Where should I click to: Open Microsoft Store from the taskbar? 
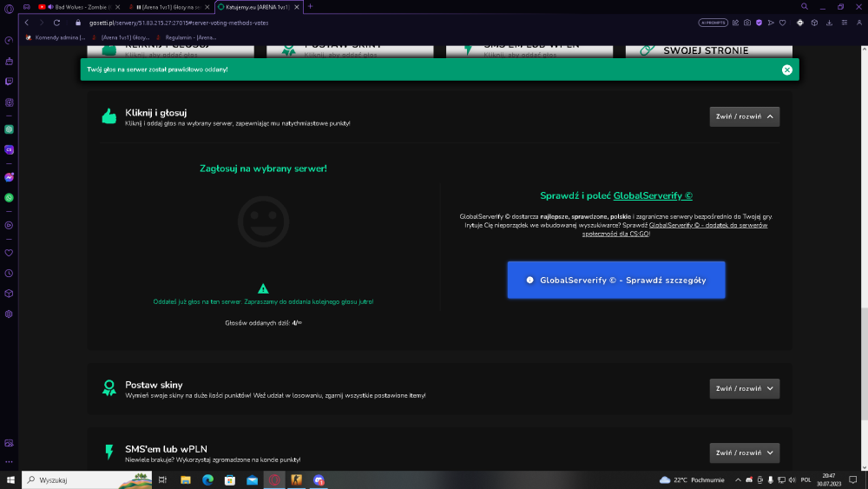(230, 479)
